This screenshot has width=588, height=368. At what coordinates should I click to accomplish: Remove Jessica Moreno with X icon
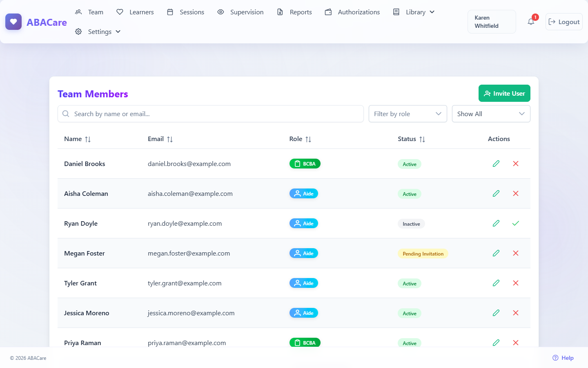[x=516, y=313]
